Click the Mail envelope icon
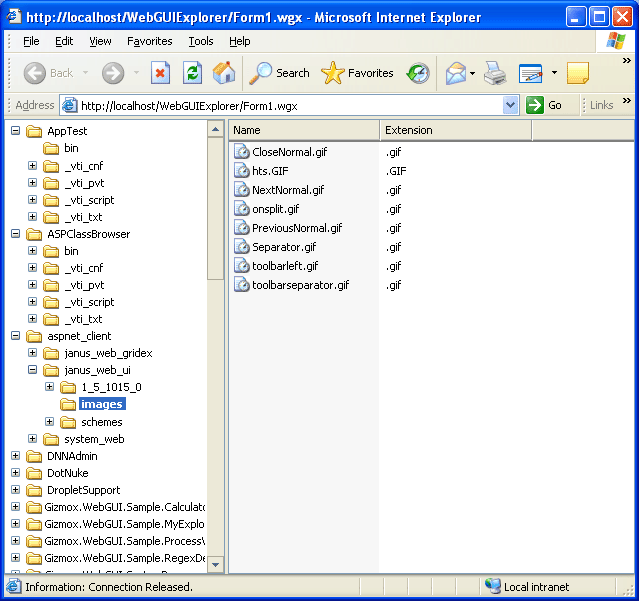639x601 pixels. [x=456, y=74]
